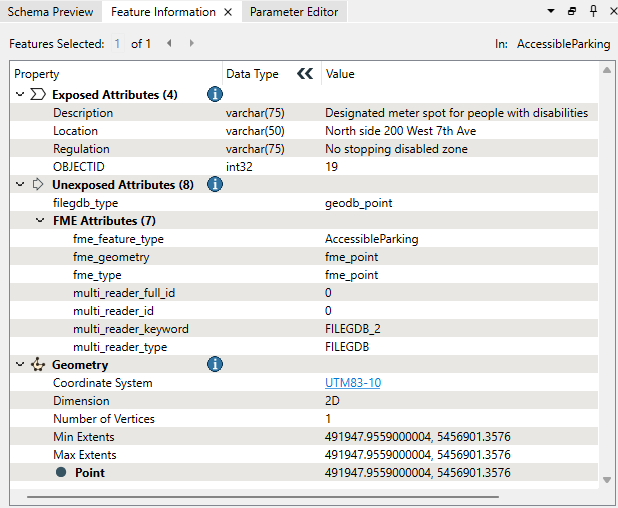Select the multi_reader_keyword row
The height and width of the screenshot is (508, 618).
(x=304, y=329)
